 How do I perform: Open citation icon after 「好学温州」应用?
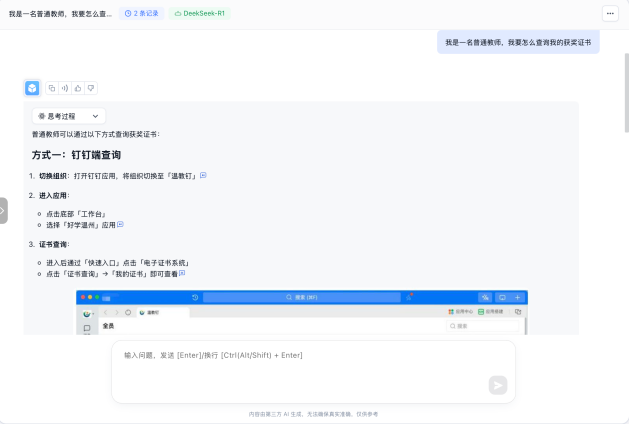click(x=120, y=224)
